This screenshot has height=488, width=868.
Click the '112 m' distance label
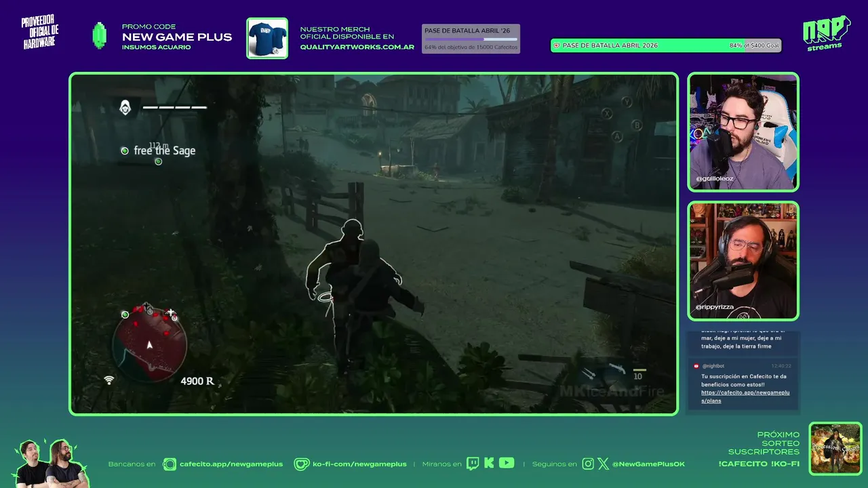tap(158, 146)
